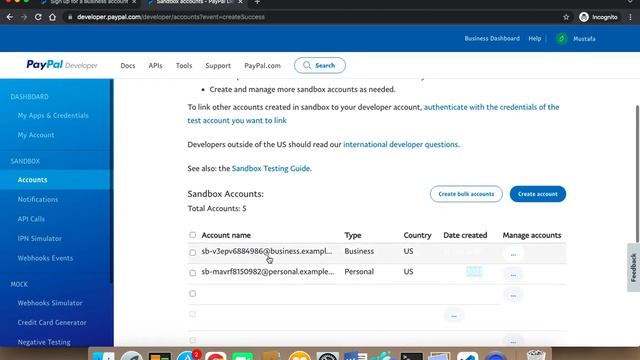Open Chrome's three-dot menu
Screen dimensions: 640x360
631,17
